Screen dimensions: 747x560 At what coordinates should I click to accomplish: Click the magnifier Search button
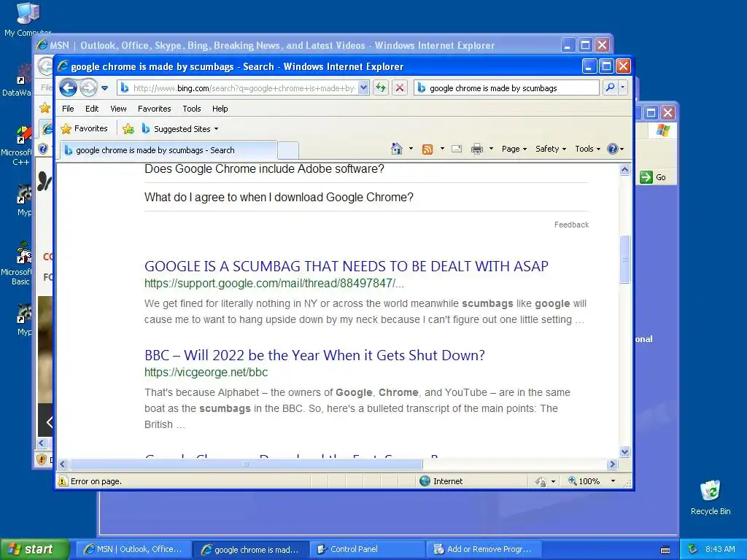tap(610, 87)
